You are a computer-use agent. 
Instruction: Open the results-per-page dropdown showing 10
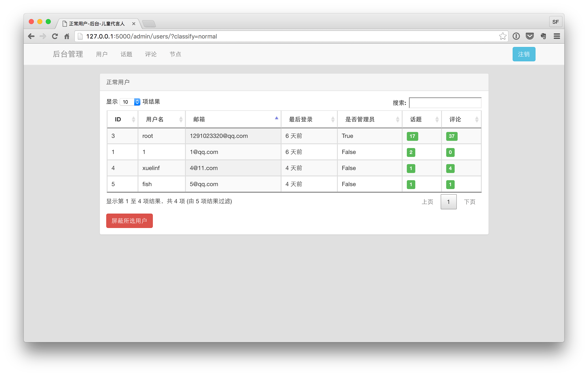click(130, 102)
